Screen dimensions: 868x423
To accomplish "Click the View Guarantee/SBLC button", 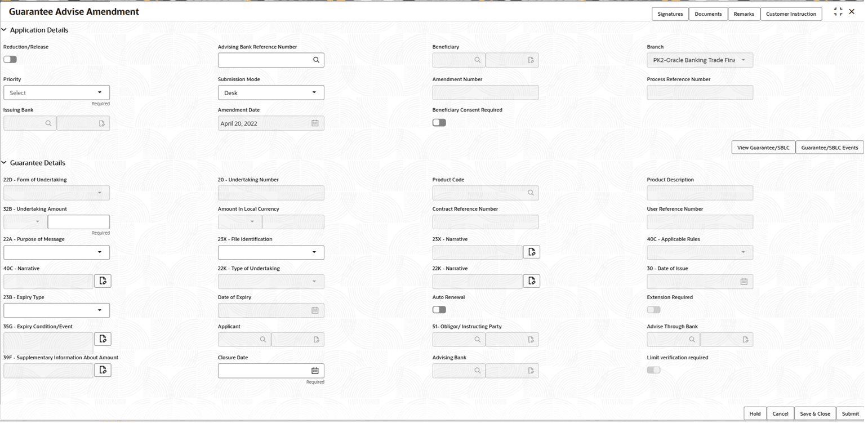I will (x=763, y=147).
